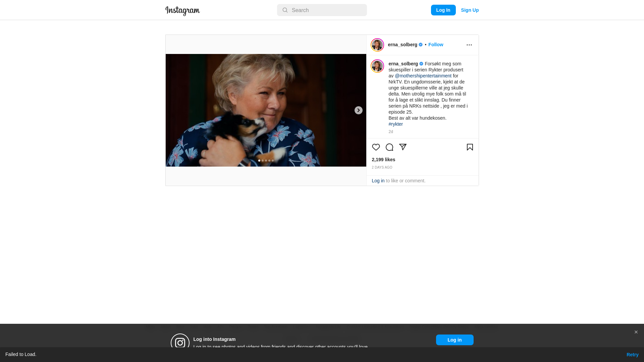Open @mothershipentertainment mention
Viewport: 644px width, 362px height.
coord(423,76)
